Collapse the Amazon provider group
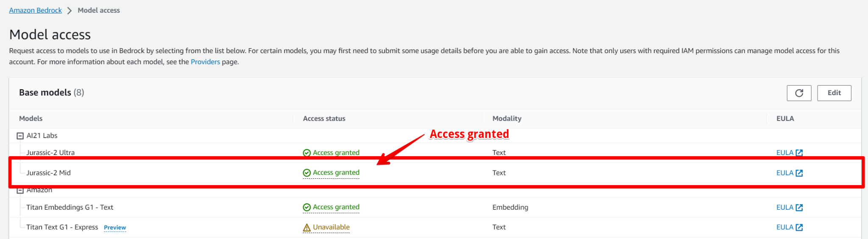 tap(20, 191)
